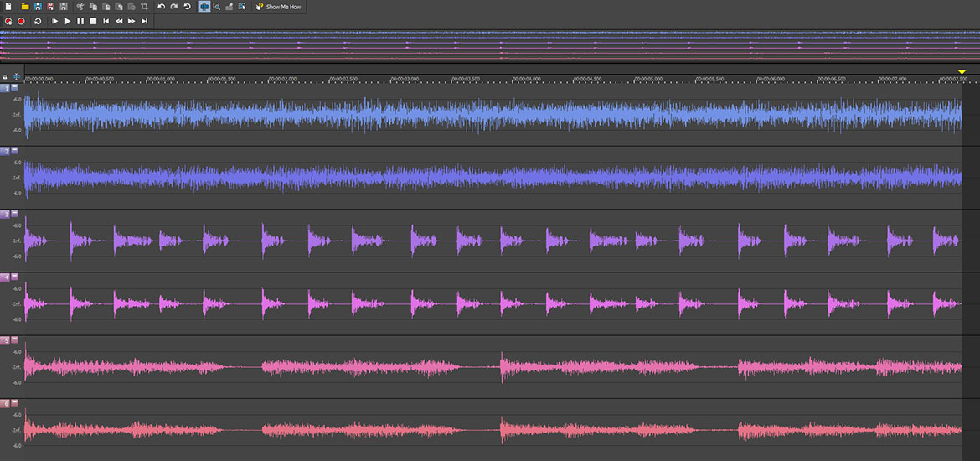Click the yellow marker at timeline end
The width and height of the screenshot is (980, 461).
click(962, 72)
